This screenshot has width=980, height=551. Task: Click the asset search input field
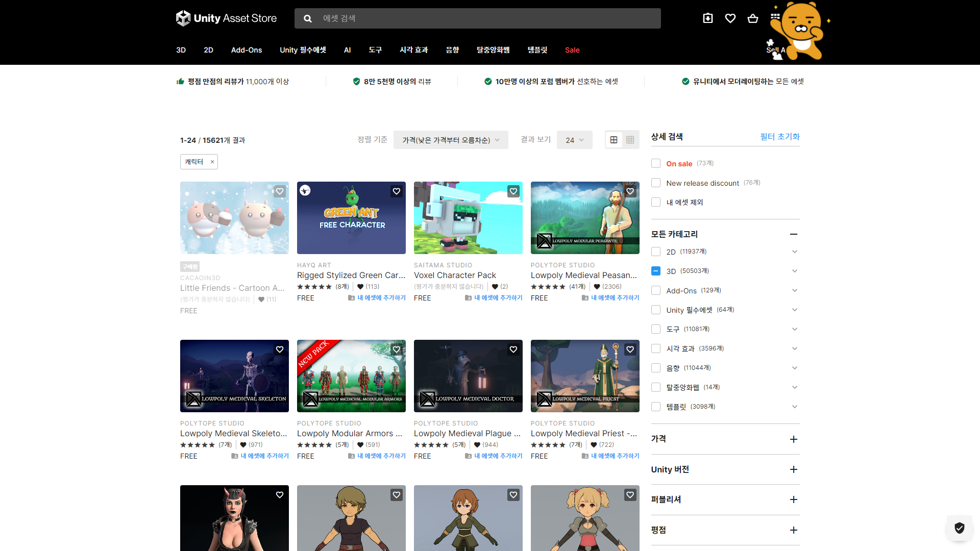pos(485,18)
